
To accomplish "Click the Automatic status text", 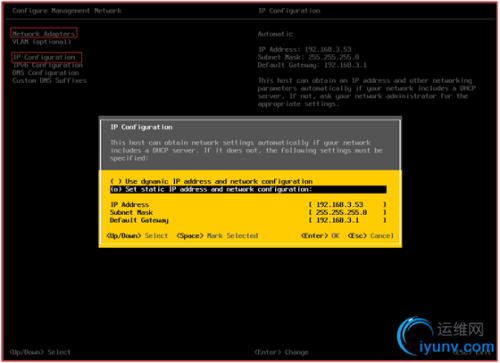I will (275, 34).
